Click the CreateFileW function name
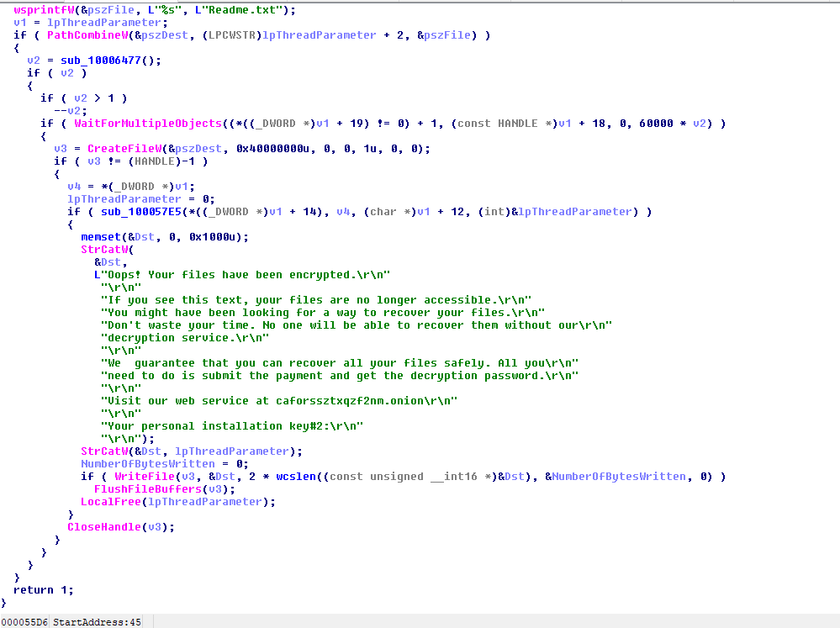Image resolution: width=840 pixels, height=628 pixels. (x=124, y=149)
